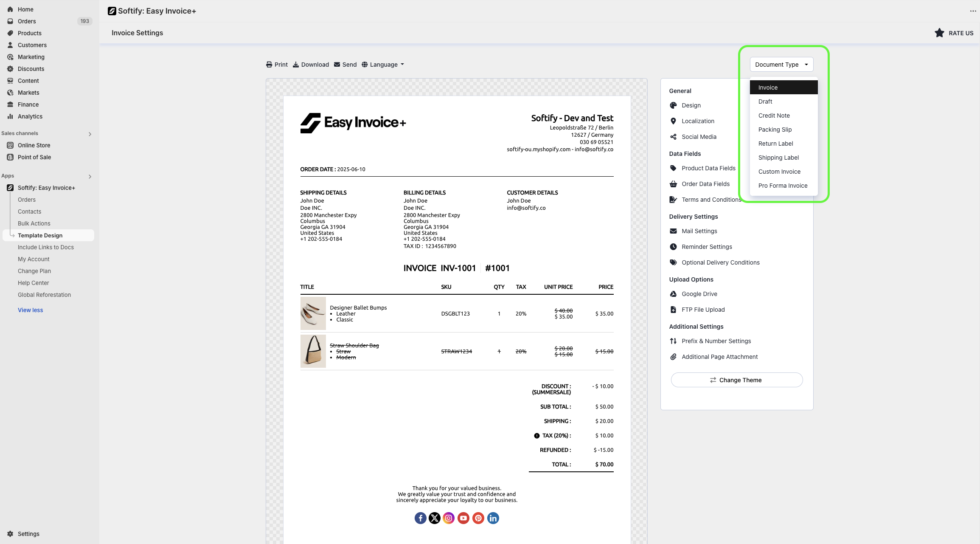
Task: Collapse the Document Type dropdown
Action: tap(781, 65)
